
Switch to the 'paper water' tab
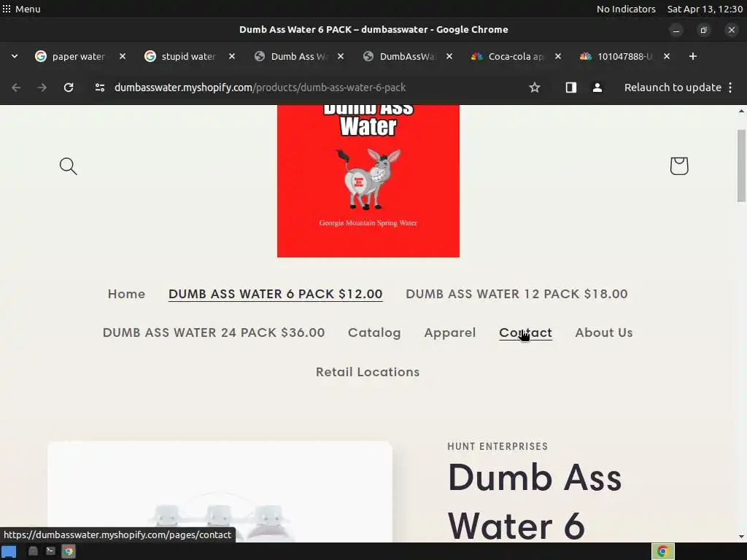79,56
